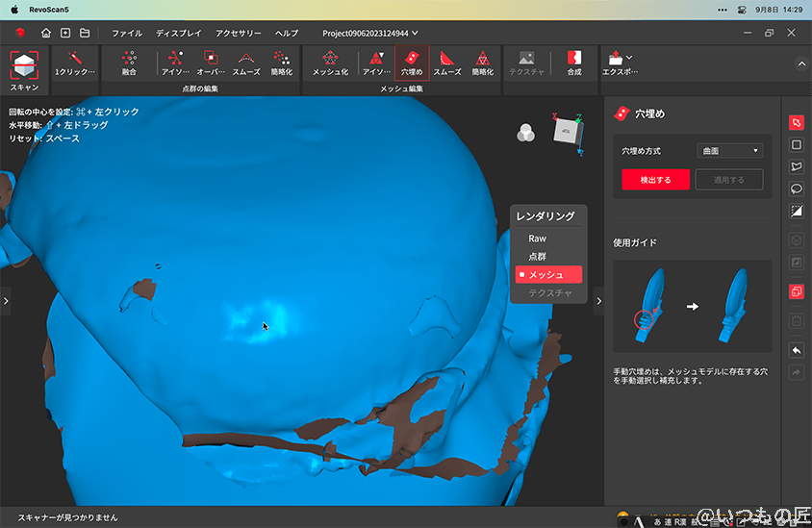Click the undo arrow in right sidebar
Screen dimensions: 812x528
tap(797, 349)
